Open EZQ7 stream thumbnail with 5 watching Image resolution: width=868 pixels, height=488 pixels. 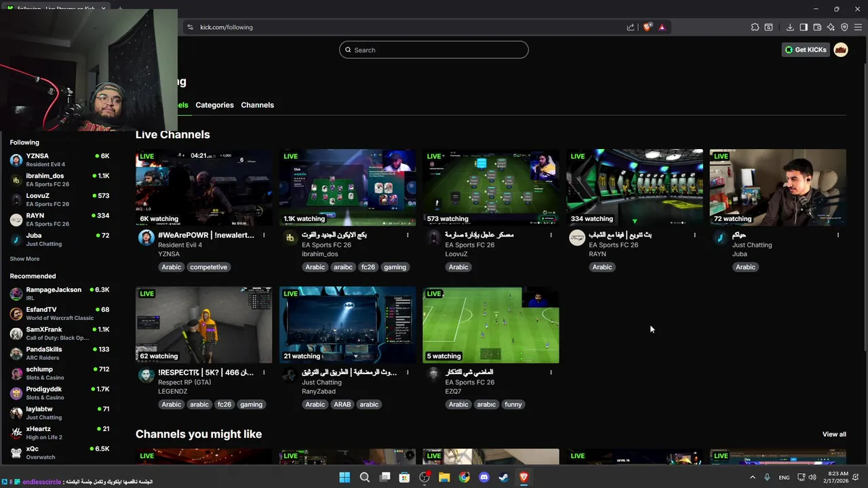click(491, 325)
